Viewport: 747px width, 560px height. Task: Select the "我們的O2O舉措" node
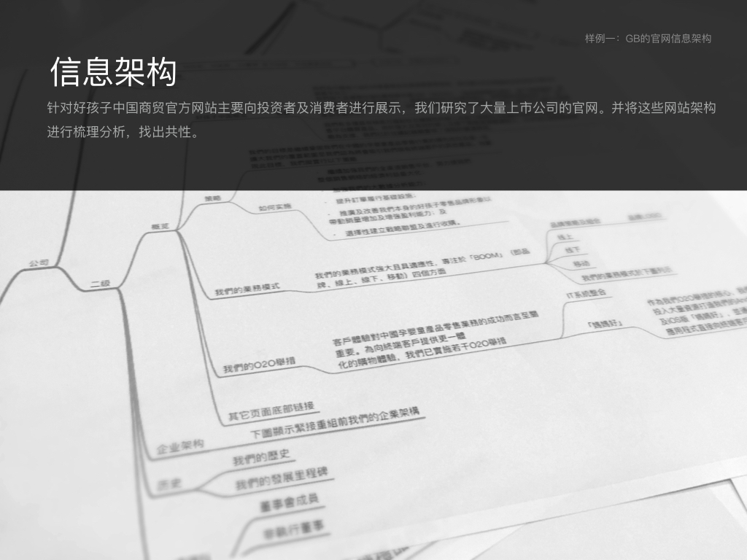(x=259, y=365)
